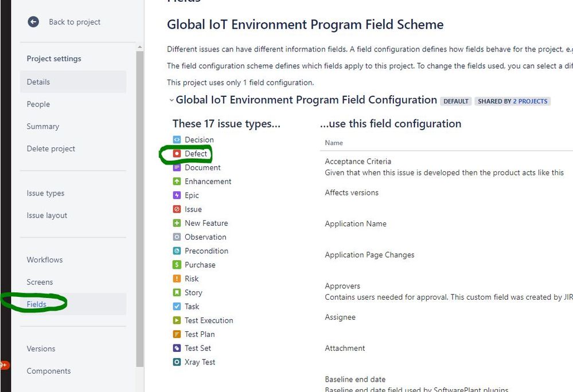Click the green Enhancement arrow icon
The height and width of the screenshot is (392, 573).
177,182
